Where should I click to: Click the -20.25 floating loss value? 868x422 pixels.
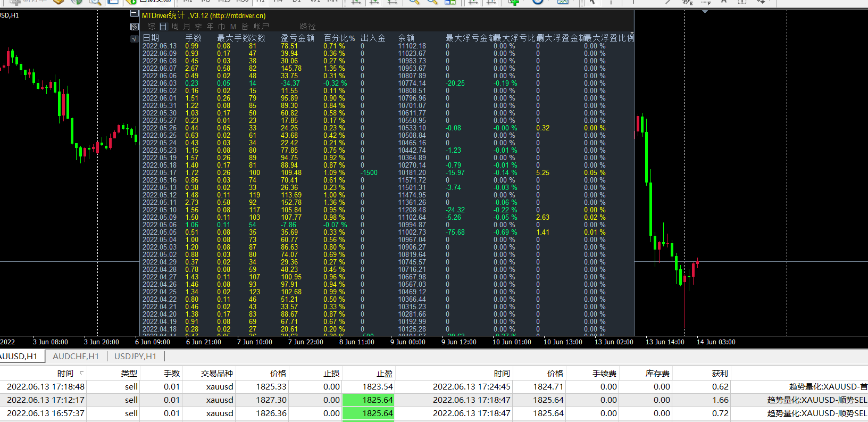coord(455,84)
